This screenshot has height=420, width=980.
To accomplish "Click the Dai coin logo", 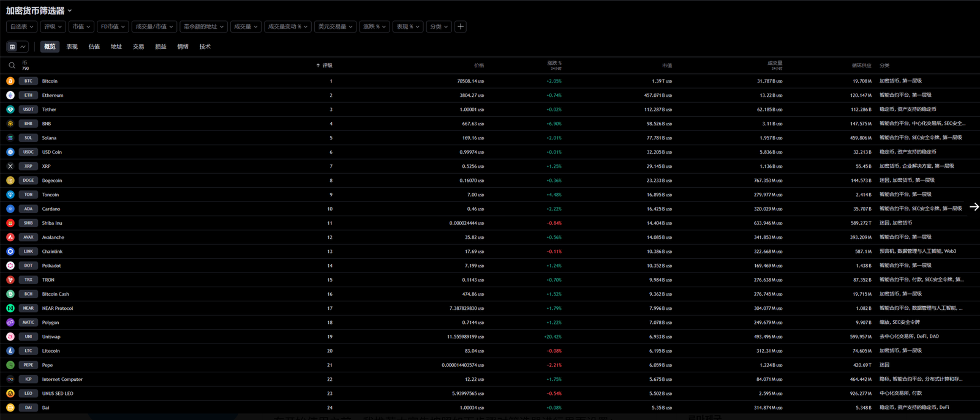I will pos(10,408).
